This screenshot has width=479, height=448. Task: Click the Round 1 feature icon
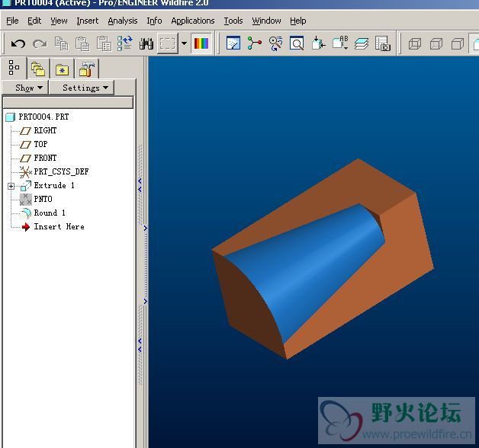(26, 213)
